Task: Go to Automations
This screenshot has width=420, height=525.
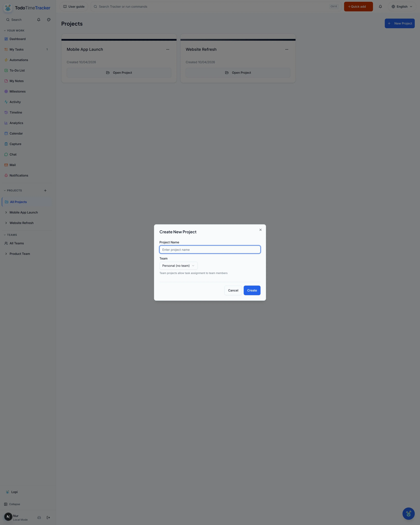Action: tap(27, 60)
